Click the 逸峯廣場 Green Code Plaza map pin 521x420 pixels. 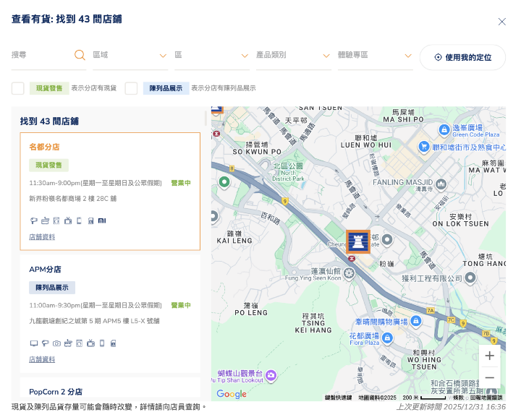(444, 129)
